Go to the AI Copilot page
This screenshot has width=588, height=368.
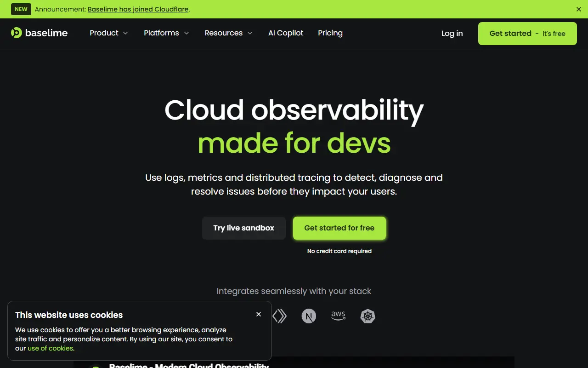click(286, 33)
